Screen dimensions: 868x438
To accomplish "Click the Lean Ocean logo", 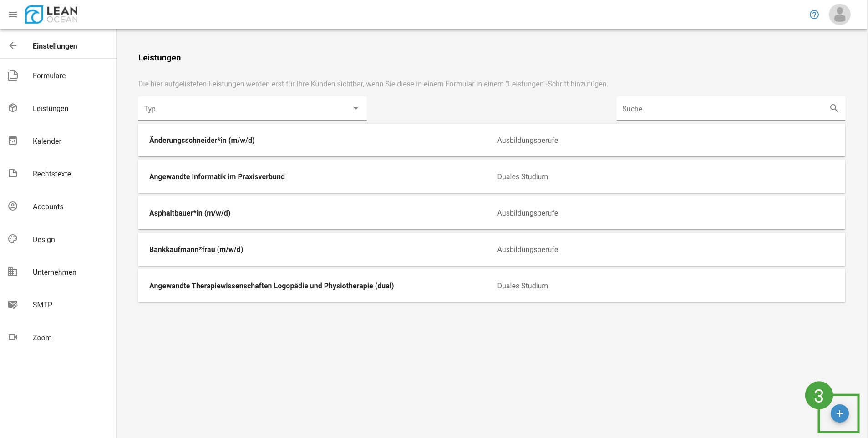I will (51, 15).
